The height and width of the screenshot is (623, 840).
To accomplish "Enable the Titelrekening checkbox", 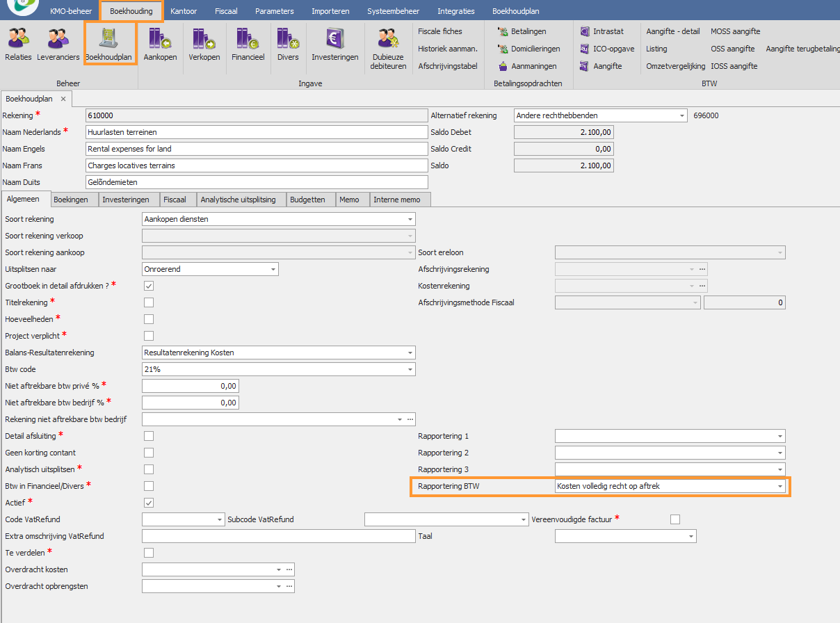I will 149,302.
